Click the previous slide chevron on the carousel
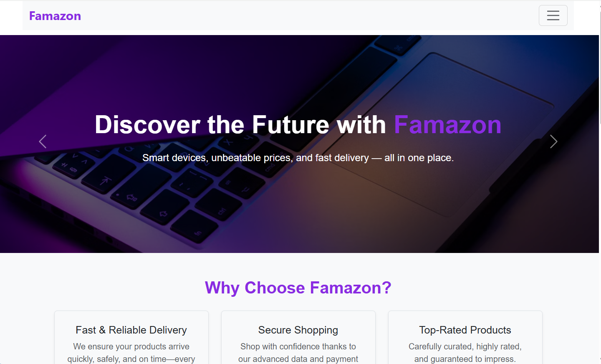 pos(42,142)
